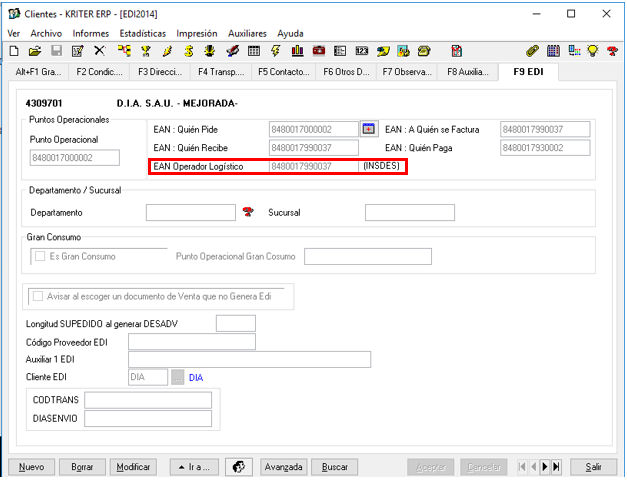
Task: Click the yellow dollar sign icon
Action: [x=189, y=51]
